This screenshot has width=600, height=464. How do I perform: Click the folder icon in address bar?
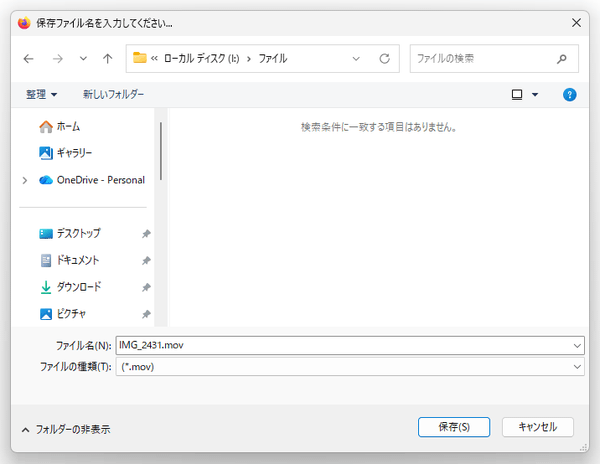tap(140, 58)
